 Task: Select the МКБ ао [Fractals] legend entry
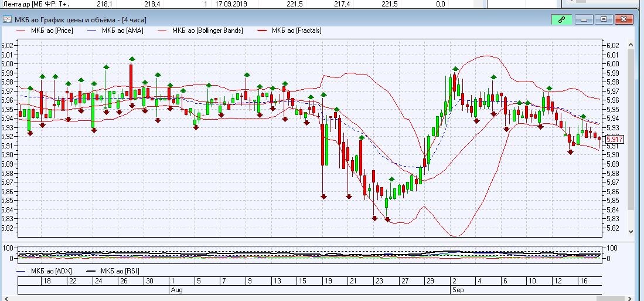[x=289, y=31]
